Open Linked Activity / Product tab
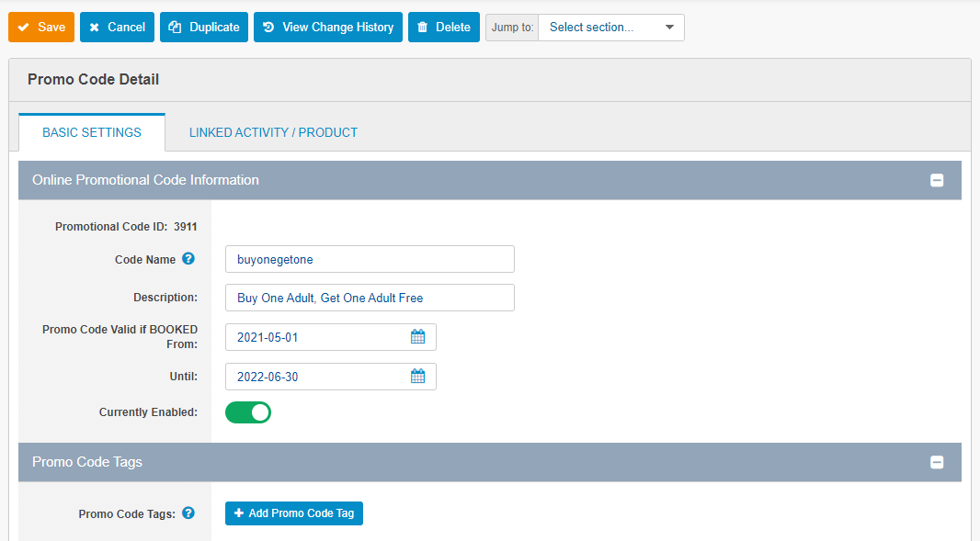Viewport: 980px width, 541px height. click(273, 132)
